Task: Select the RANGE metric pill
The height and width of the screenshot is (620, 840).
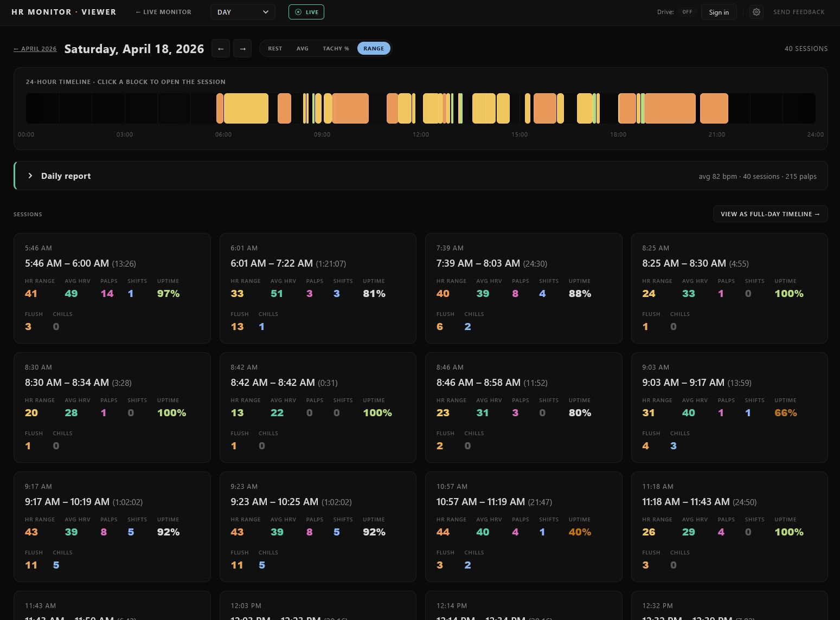Action: coord(374,48)
